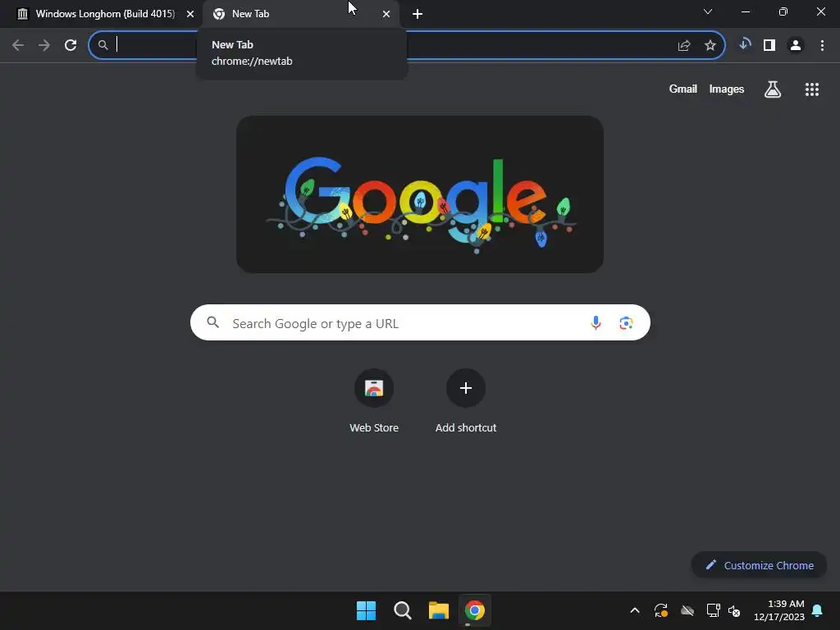This screenshot has width=840, height=630.
Task: Toggle the side panel button
Action: click(x=769, y=45)
